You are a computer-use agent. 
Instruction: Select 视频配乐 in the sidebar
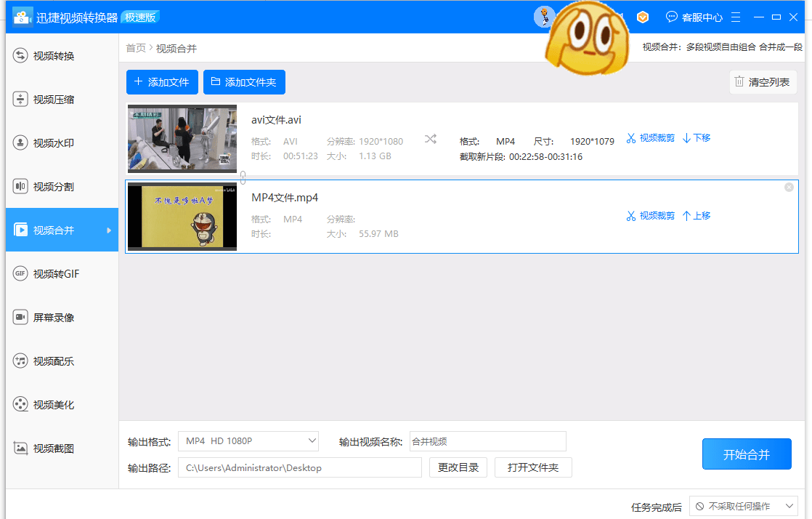[x=54, y=361]
